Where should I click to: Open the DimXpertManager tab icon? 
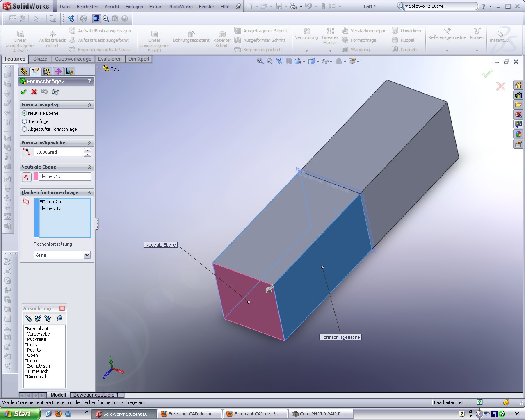tap(58, 71)
